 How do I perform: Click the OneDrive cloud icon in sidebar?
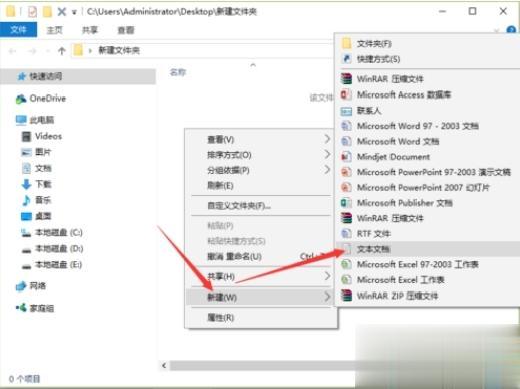(x=21, y=99)
